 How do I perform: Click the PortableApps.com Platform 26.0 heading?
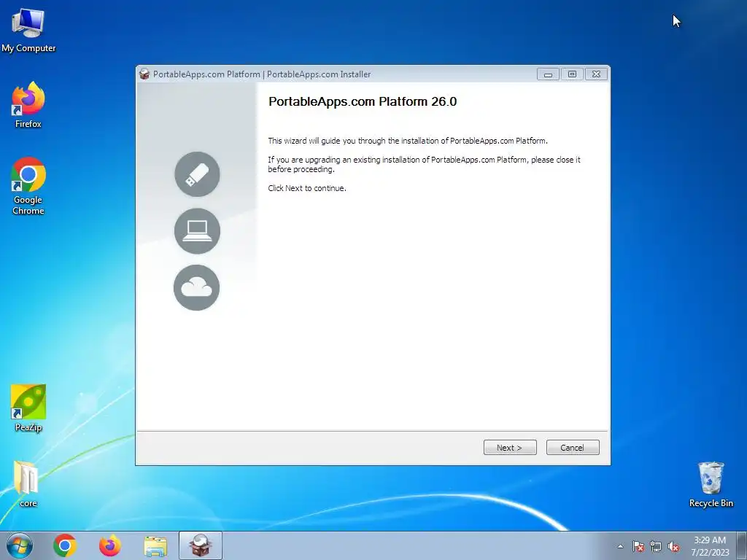(363, 102)
